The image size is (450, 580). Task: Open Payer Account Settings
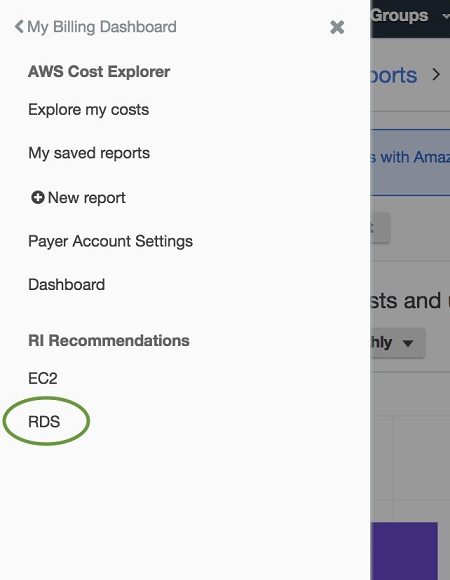pyautogui.click(x=111, y=241)
